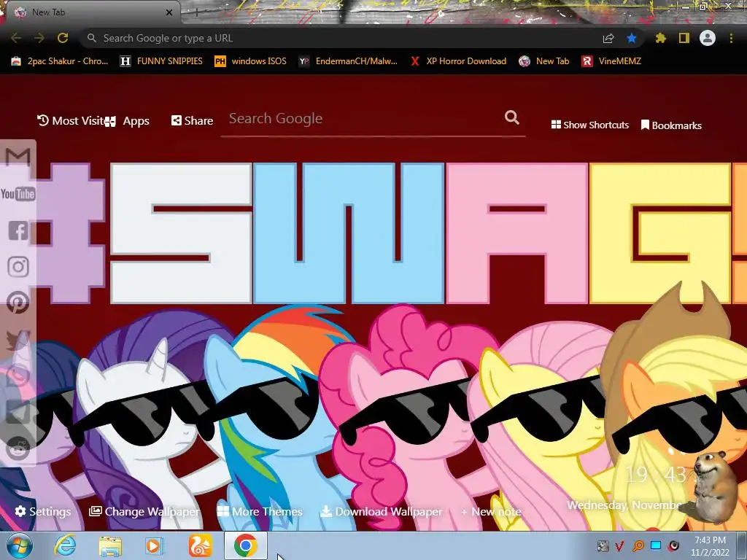747x560 pixels.
Task: Share this page using address bar share icon
Action: (x=608, y=38)
